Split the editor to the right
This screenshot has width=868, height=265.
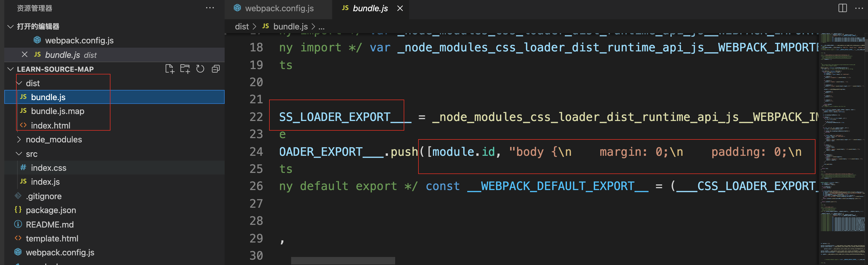coord(842,8)
